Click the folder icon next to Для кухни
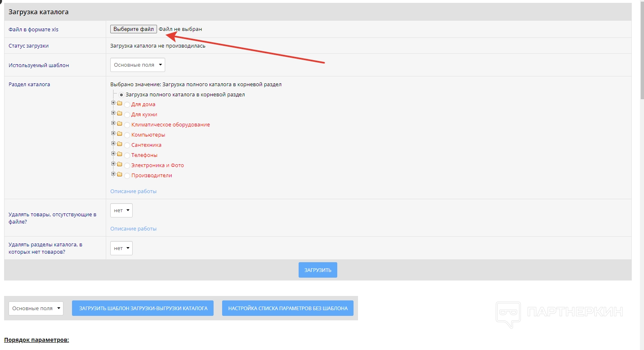Screen dimensions: 644x350 (120, 113)
